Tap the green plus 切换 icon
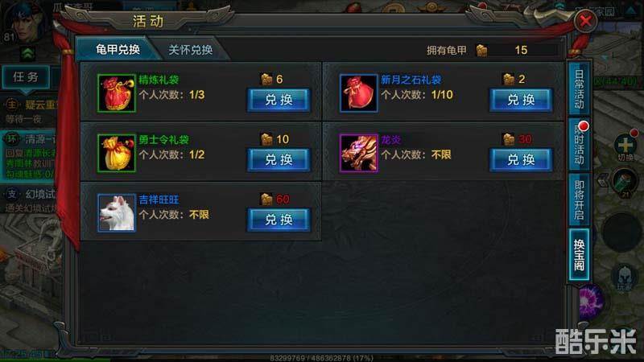This screenshot has width=644, height=362. click(x=625, y=146)
